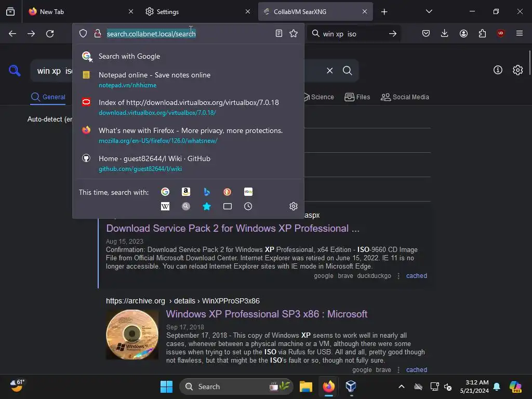
Task: Open the Extensions puzzle icon
Action: click(482, 33)
